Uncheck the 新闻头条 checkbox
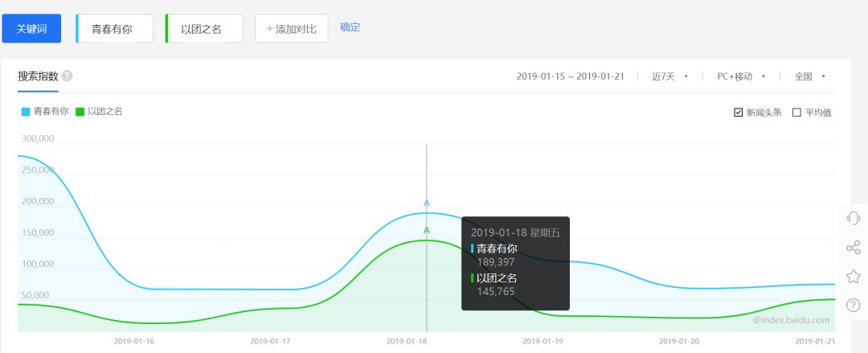This screenshot has height=353, width=868. point(739,113)
